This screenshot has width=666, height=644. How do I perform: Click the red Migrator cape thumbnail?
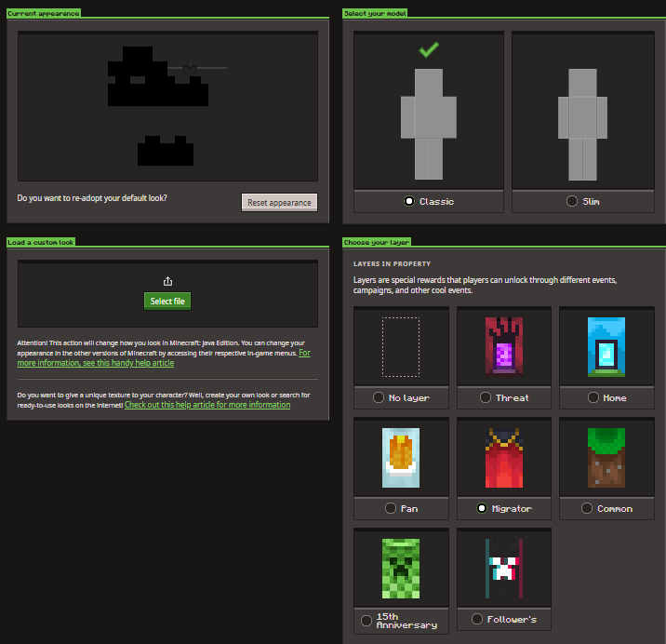(504, 458)
